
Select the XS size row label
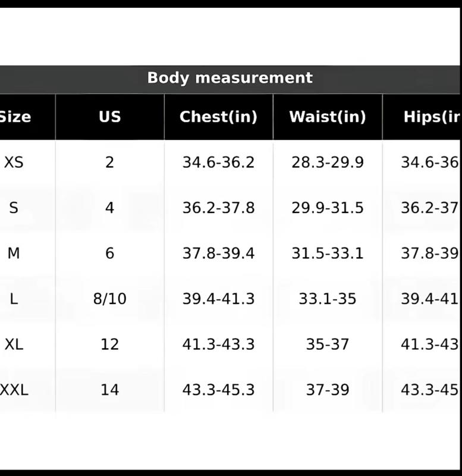click(14, 162)
